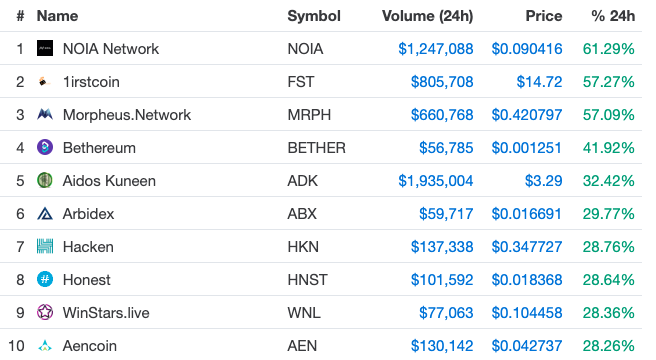Click the 1irstcoin coin icon
This screenshot has height=360, width=656.
coord(45,82)
